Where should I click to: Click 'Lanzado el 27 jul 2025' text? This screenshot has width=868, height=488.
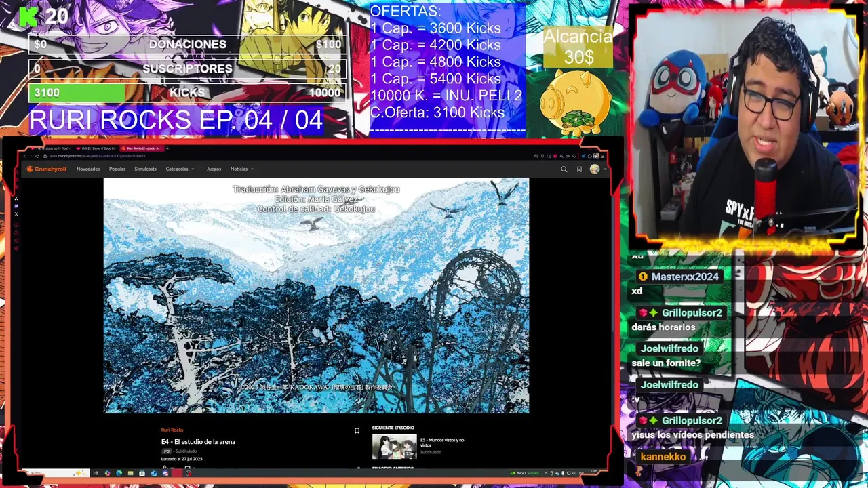(x=182, y=459)
